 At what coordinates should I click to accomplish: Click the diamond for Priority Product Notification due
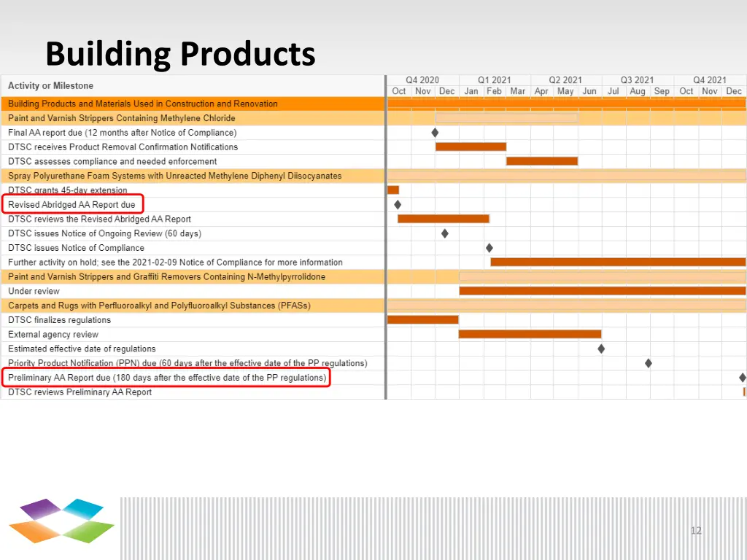(x=649, y=363)
